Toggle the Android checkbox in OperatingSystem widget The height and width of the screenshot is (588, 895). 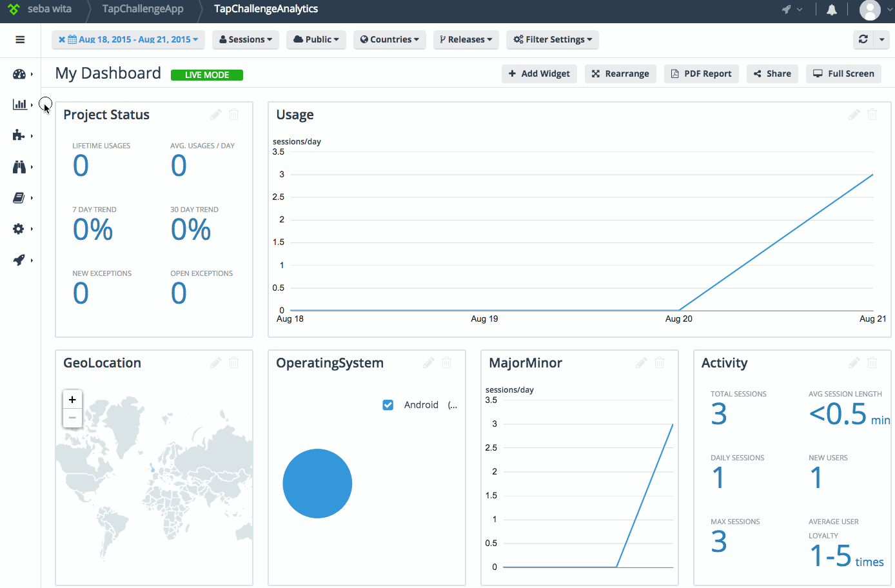388,405
